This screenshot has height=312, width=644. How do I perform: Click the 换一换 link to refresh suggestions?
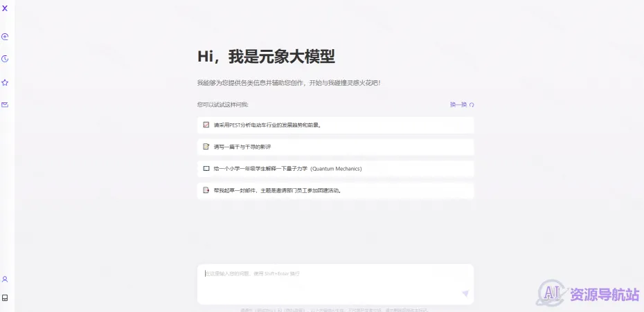(x=458, y=104)
